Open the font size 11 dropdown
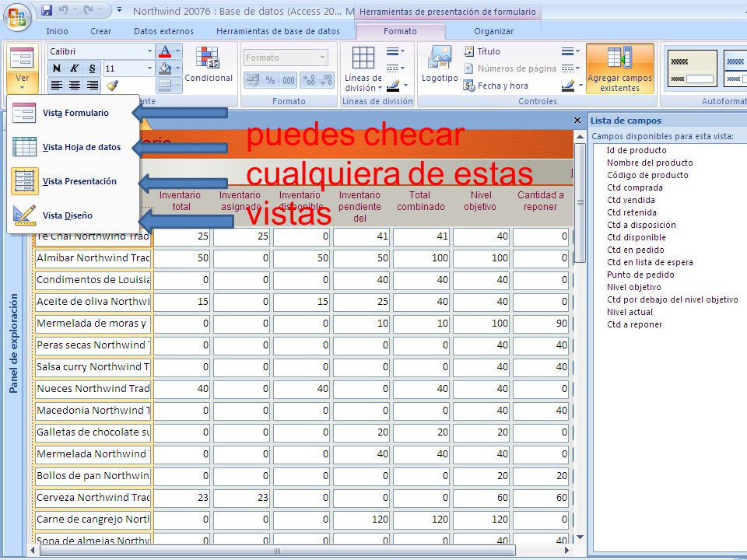The image size is (747, 560). point(149,68)
